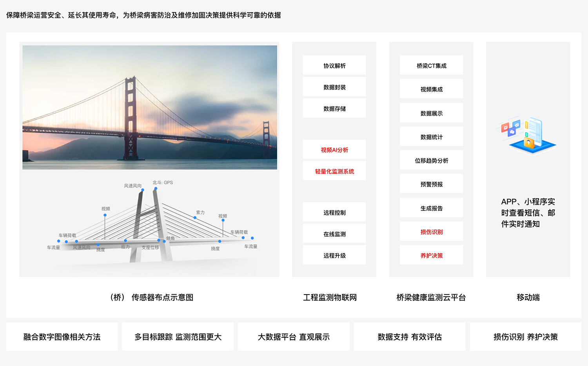Viewport: 588px width, 366px height.
Task: Click the 协议解析 box
Action: coord(334,65)
